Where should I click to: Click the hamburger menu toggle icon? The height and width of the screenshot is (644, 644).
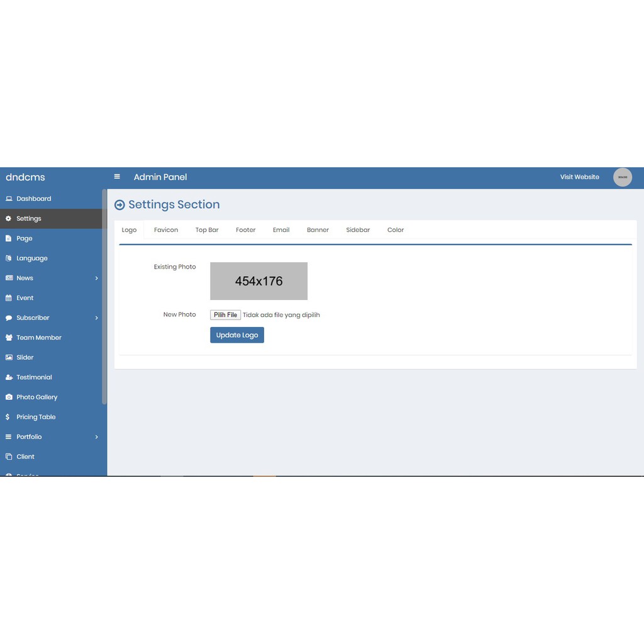click(x=117, y=177)
